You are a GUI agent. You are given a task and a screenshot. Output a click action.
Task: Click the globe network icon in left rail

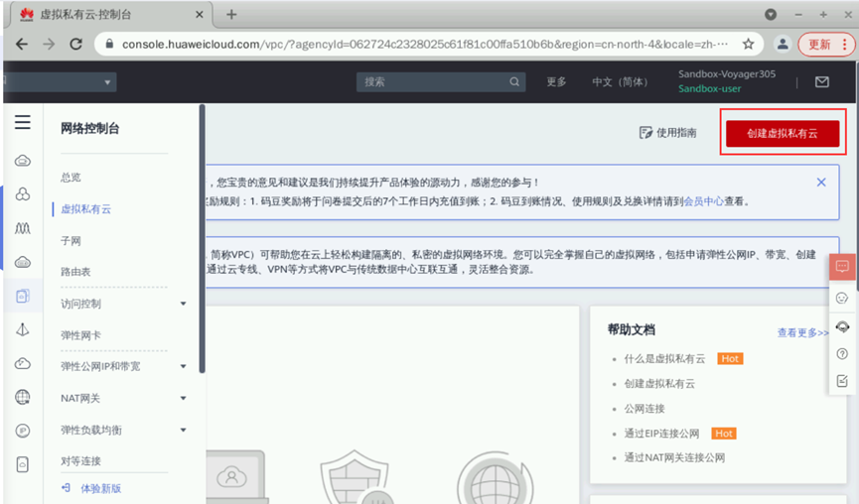coord(23,397)
